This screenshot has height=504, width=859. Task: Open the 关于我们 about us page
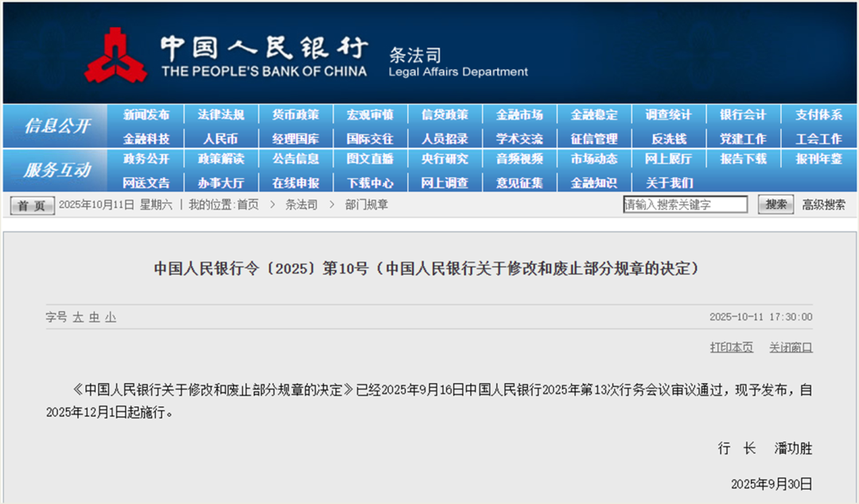point(669,182)
